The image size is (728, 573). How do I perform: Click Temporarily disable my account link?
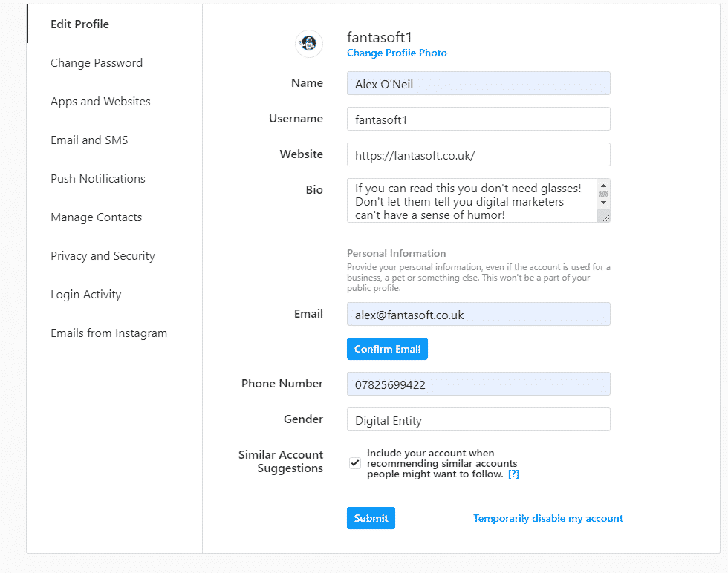548,518
